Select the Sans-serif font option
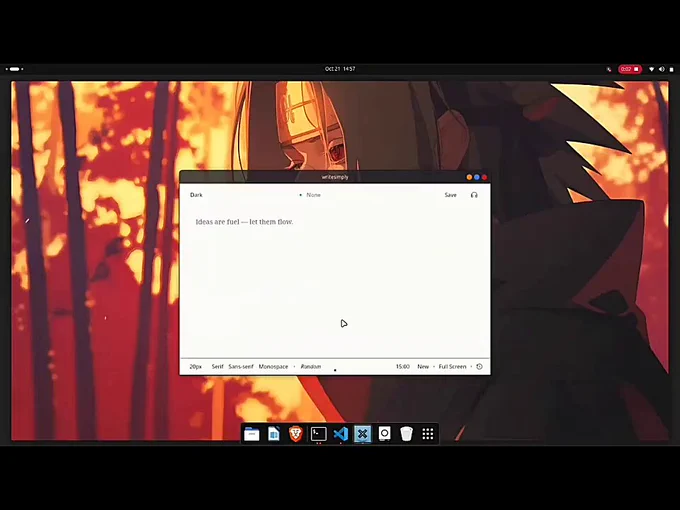The image size is (680, 510). click(241, 367)
